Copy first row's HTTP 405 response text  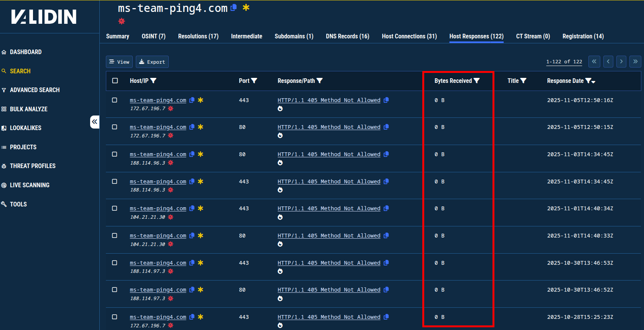coord(386,100)
